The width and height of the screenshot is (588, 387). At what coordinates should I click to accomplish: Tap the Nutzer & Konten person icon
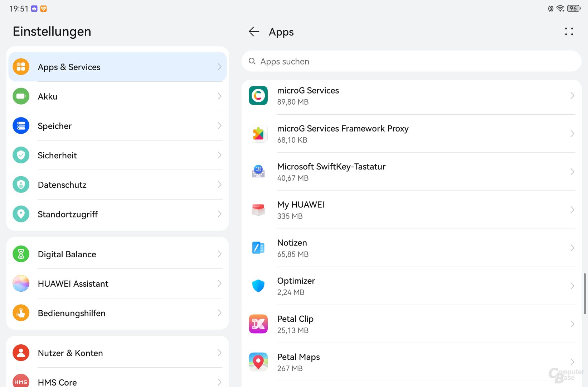pyautogui.click(x=21, y=353)
